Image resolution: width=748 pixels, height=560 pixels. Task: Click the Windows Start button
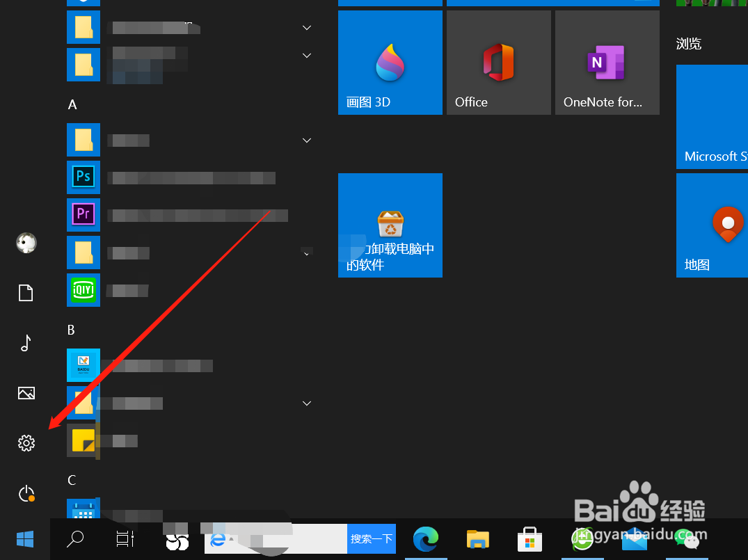point(25,540)
